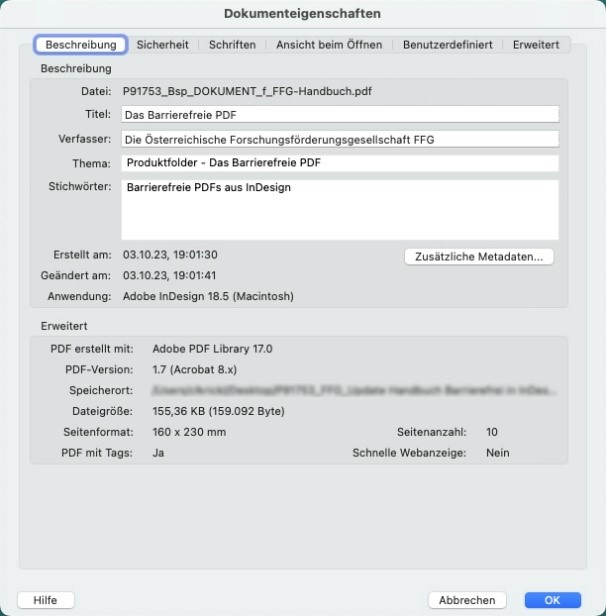Click the PDF erstellt mit label
The image size is (606, 616).
point(92,349)
